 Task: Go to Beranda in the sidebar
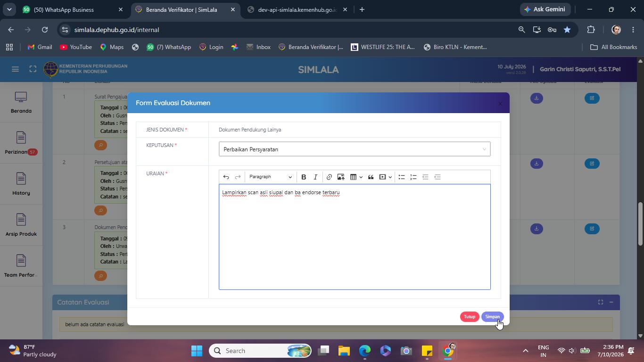pos(21,102)
